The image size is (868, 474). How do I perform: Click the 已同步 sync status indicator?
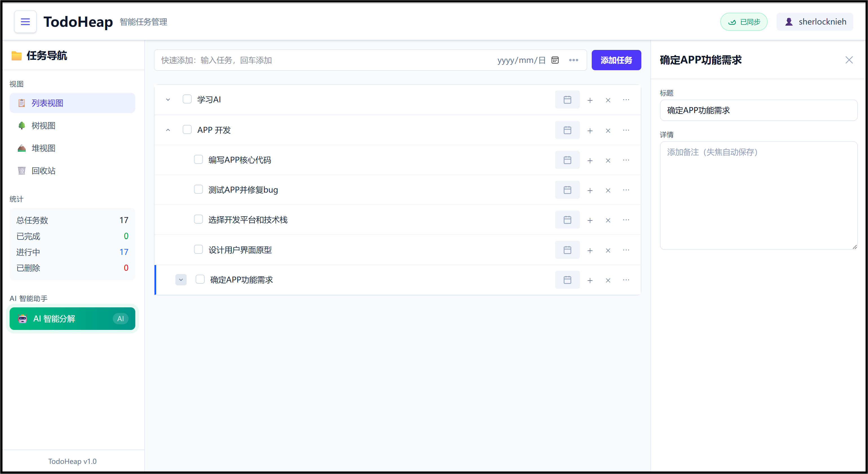tap(744, 22)
